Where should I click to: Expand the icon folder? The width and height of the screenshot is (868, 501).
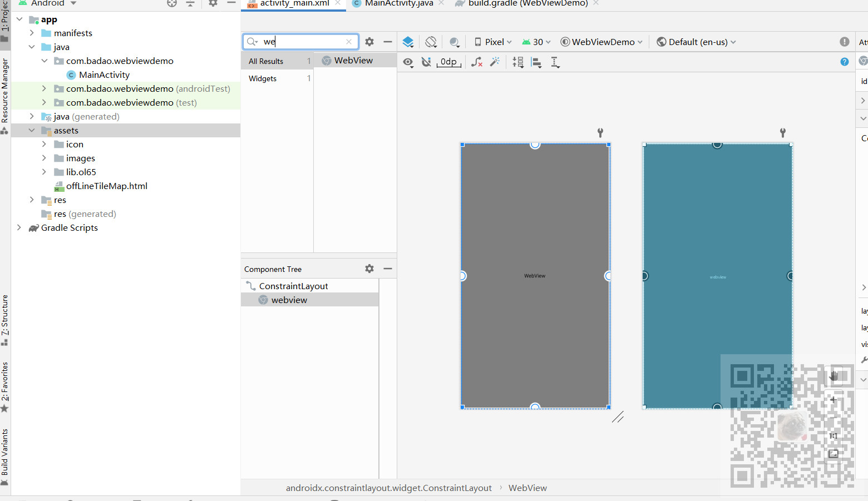(x=44, y=144)
